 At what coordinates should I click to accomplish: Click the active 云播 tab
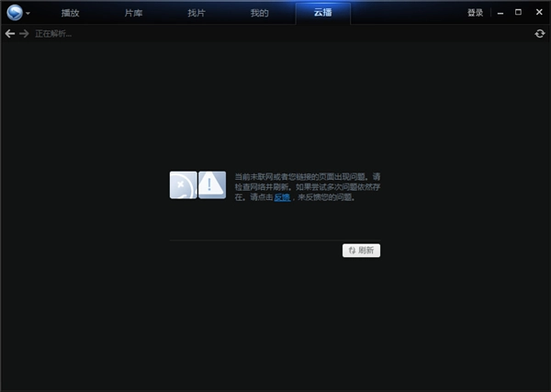323,13
